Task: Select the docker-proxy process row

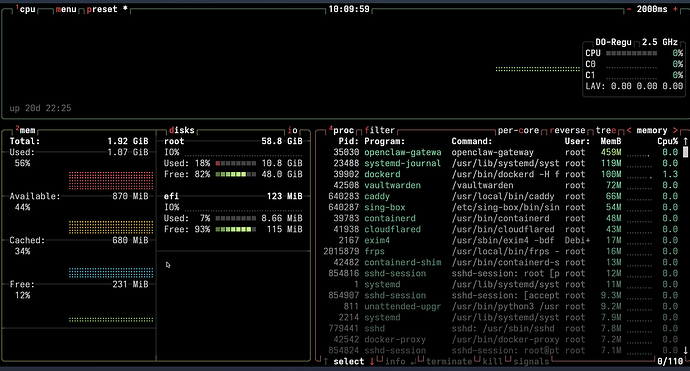Action: pos(501,339)
